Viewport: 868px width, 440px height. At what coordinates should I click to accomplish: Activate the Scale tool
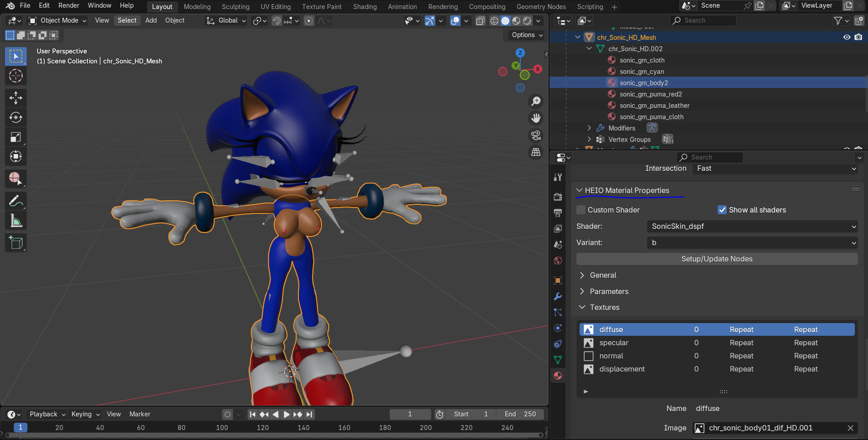click(16, 137)
